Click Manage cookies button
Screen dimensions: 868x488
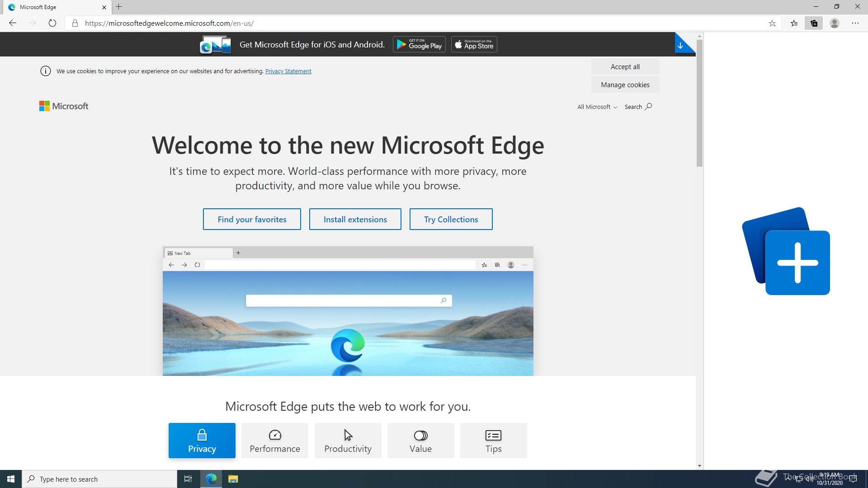point(625,85)
